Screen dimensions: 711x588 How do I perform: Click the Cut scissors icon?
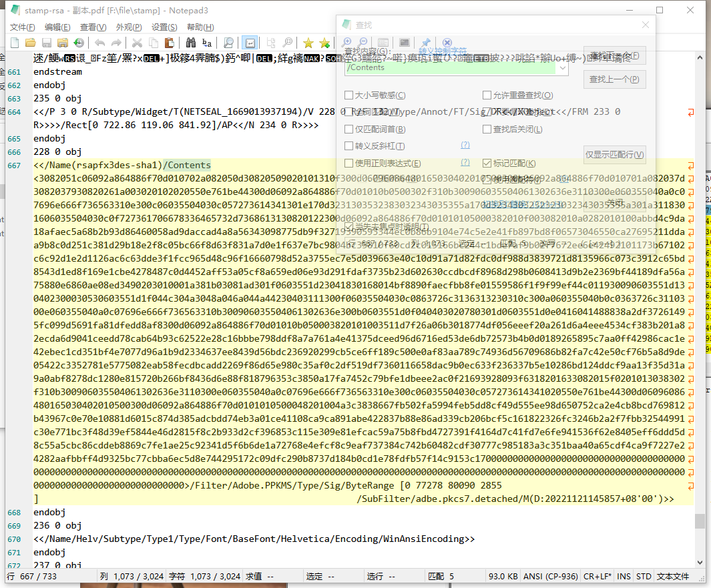pyautogui.click(x=137, y=43)
